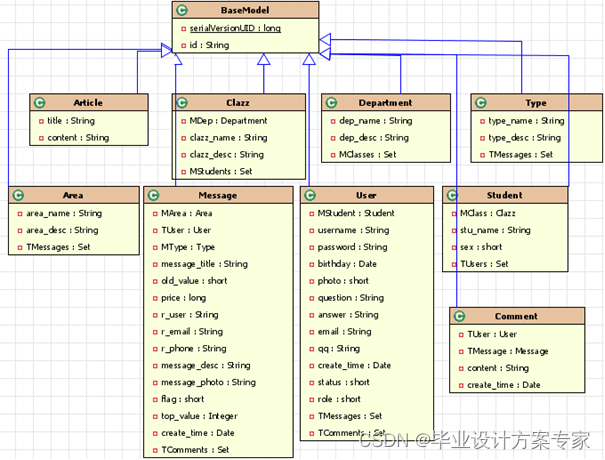Choose the type_name : String field
The image size is (605, 460).
tap(526, 121)
